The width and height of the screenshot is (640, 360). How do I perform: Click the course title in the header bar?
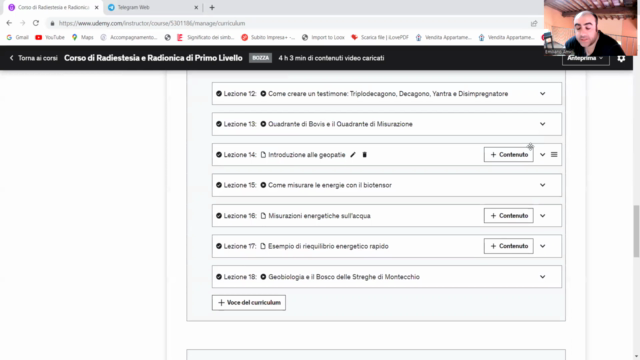[x=153, y=58]
